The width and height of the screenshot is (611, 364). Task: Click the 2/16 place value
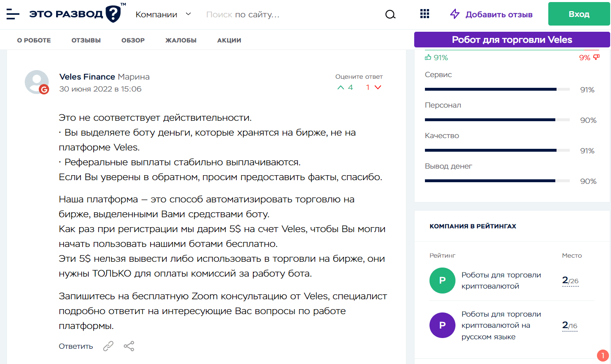point(570,325)
